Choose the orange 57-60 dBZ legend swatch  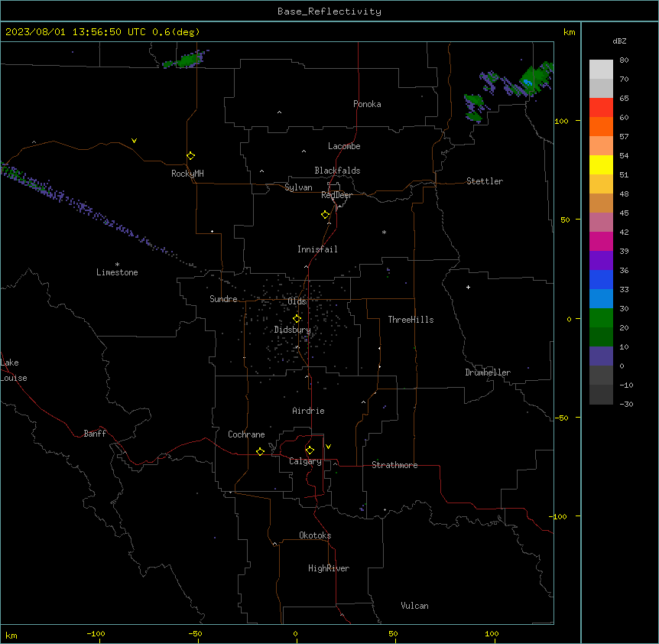[601, 126]
